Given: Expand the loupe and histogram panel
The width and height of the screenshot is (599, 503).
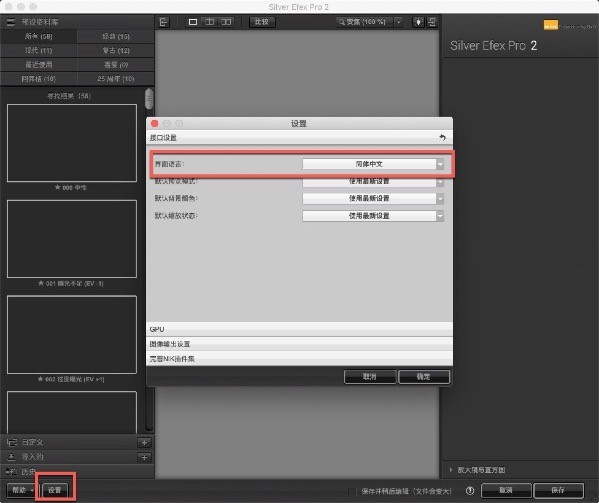Looking at the screenshot, I should pos(478,470).
